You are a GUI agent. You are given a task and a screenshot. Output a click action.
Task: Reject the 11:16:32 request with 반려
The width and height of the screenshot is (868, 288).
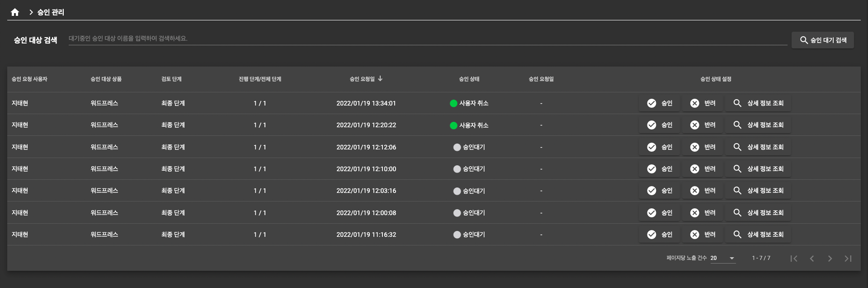pyautogui.click(x=703, y=235)
